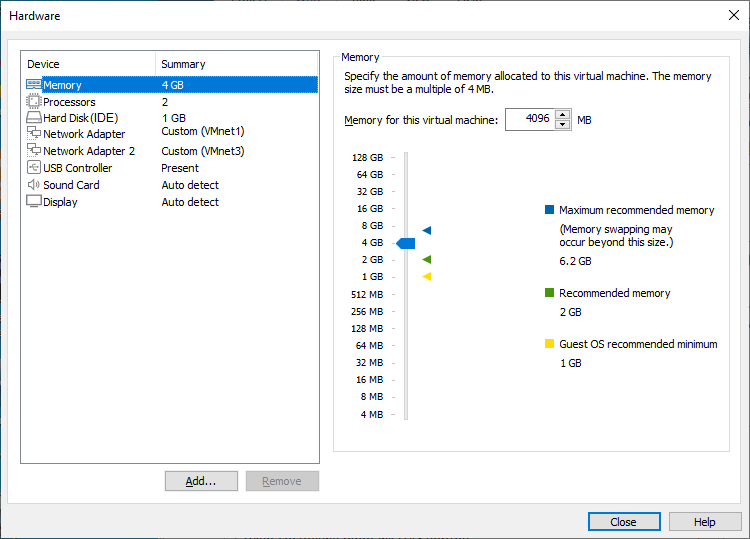This screenshot has height=539, width=750.
Task: Click the Network Adapter icon
Action: tap(34, 134)
